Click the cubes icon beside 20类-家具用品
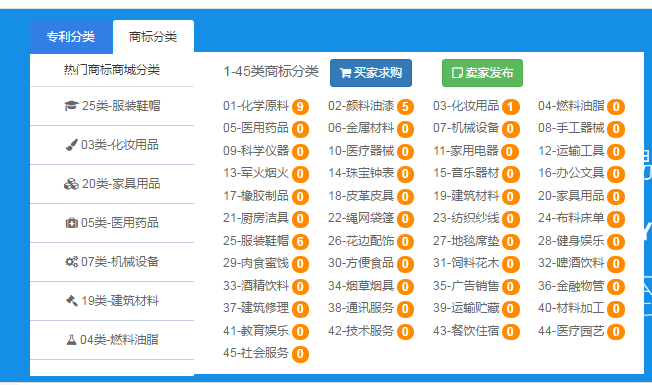Viewport: 652px width, 385px height. coord(71,184)
